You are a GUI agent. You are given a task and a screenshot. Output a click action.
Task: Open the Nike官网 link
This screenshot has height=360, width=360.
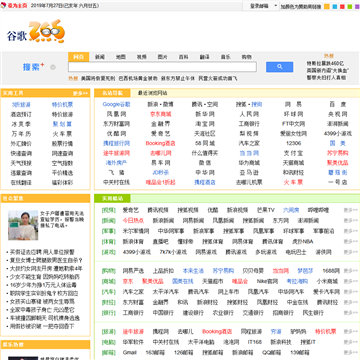267,281
